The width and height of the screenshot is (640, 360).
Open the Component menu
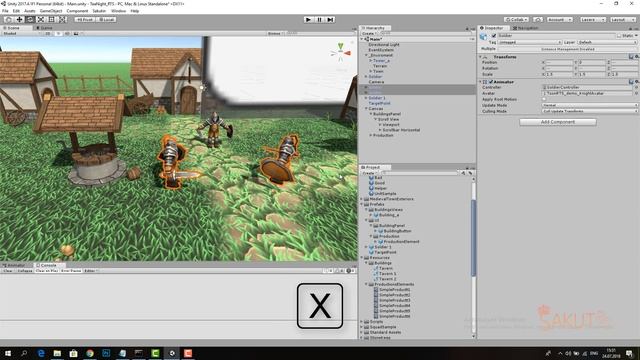point(77,11)
